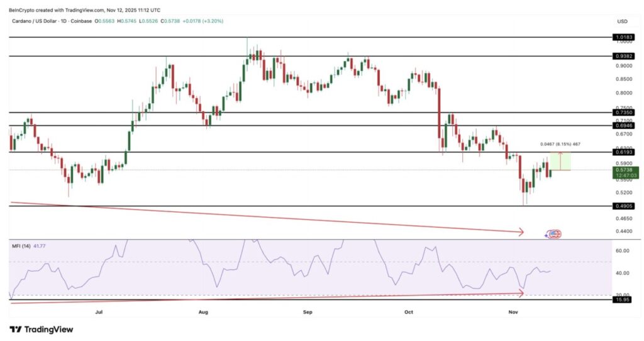
Task: Click the 0.0467 (8.15%) measurement text
Action: [x=560, y=145]
